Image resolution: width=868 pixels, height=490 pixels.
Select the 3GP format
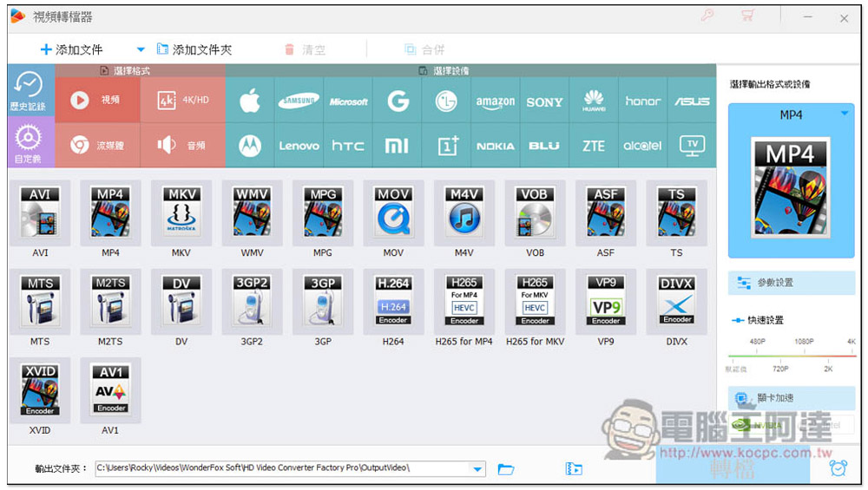(323, 302)
